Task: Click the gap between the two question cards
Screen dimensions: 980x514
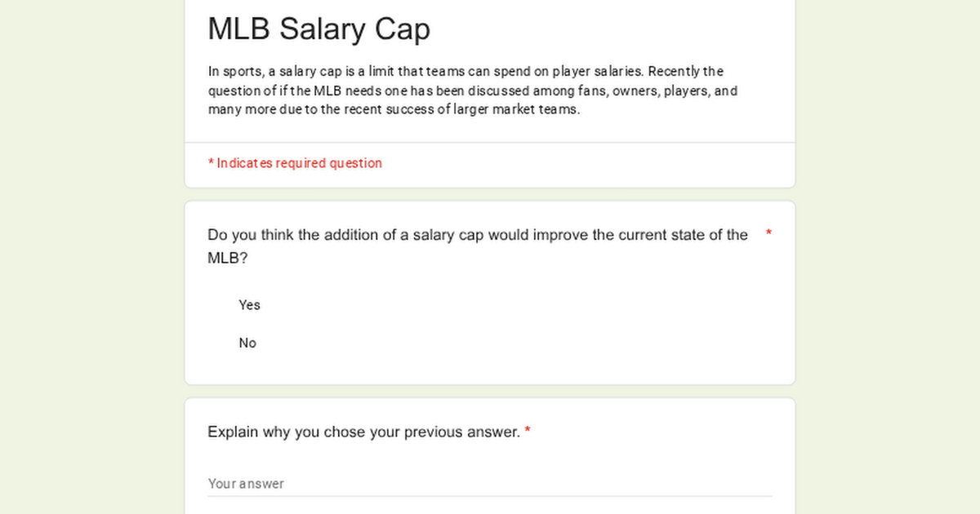Action: [x=490, y=392]
